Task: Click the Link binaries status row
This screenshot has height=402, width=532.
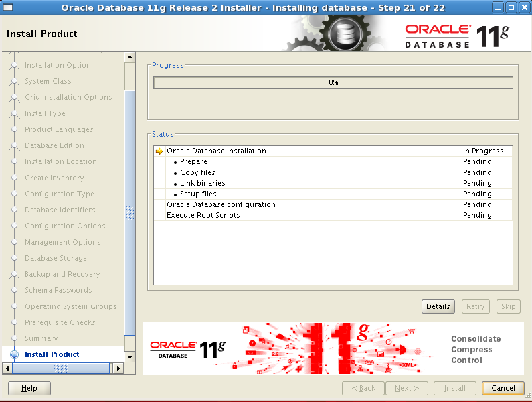Action: click(333, 183)
